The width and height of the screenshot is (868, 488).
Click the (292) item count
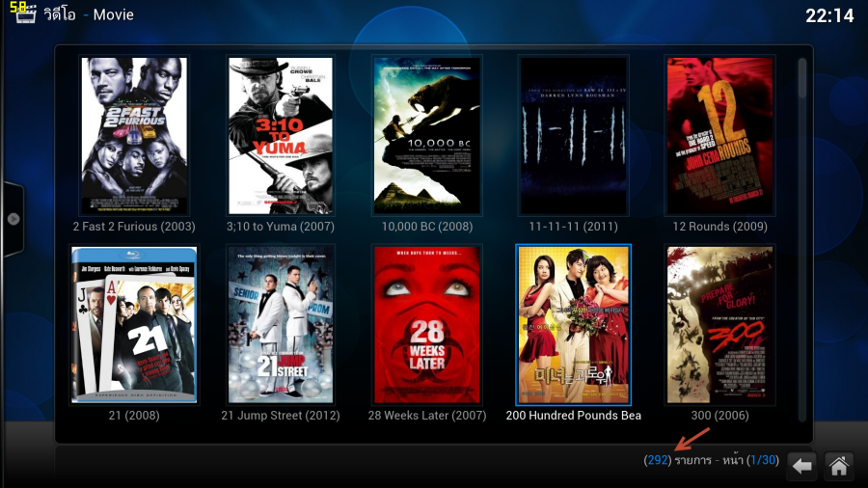click(657, 460)
